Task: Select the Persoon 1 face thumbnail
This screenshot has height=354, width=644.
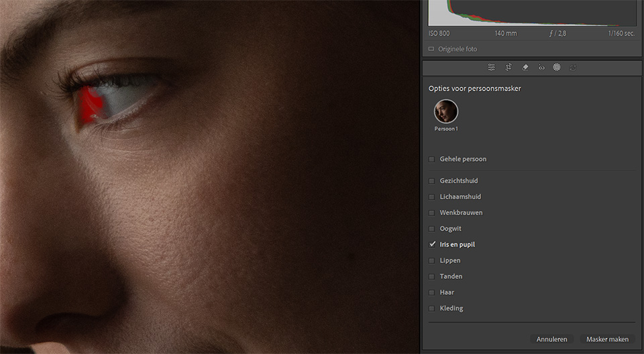Action: tap(445, 111)
